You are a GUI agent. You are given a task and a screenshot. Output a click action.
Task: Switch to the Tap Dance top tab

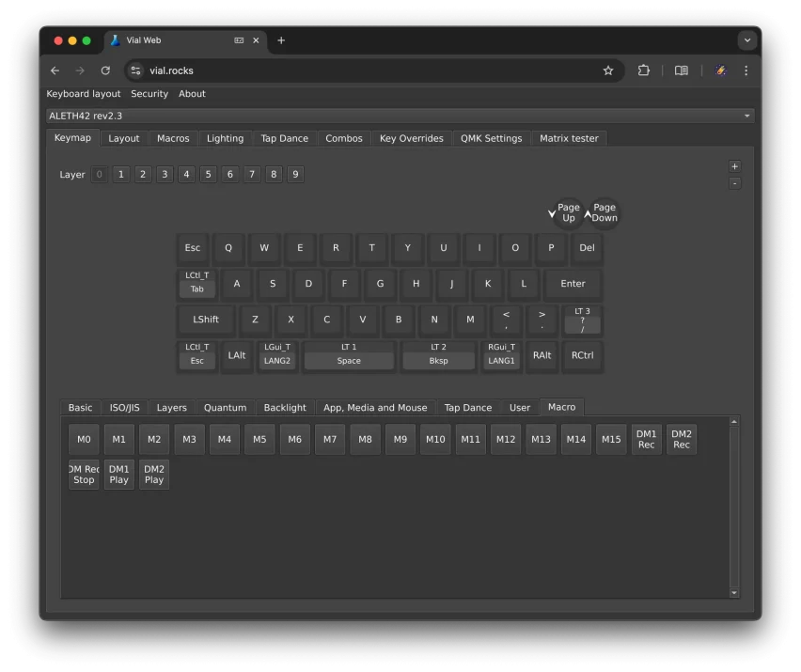[x=284, y=138]
